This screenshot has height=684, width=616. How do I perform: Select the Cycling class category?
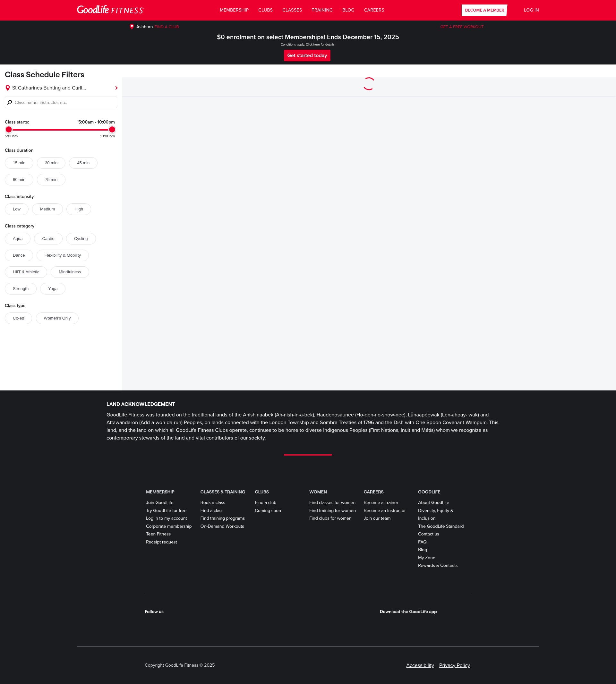pos(81,239)
